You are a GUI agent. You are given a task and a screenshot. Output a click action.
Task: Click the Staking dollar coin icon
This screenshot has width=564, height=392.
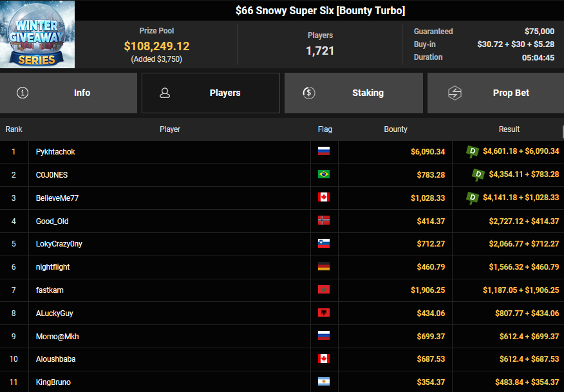(x=309, y=93)
